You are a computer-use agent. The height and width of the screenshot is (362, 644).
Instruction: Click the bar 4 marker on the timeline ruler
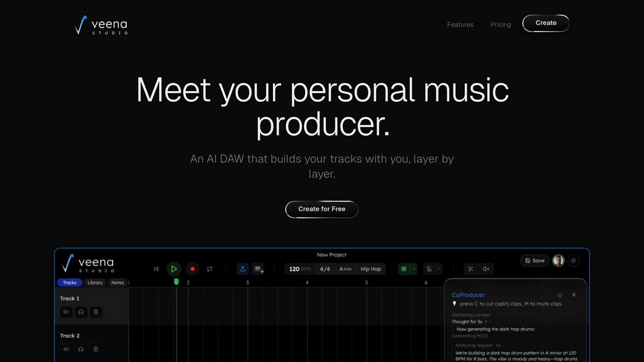click(307, 282)
